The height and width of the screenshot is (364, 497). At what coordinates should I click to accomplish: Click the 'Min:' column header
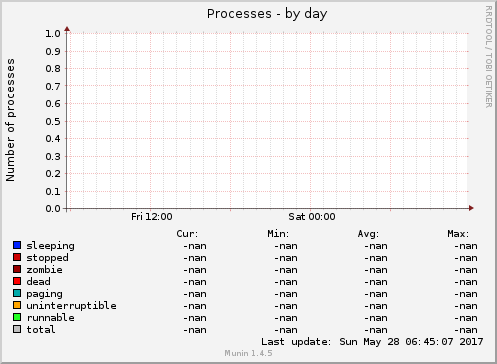[x=278, y=234]
